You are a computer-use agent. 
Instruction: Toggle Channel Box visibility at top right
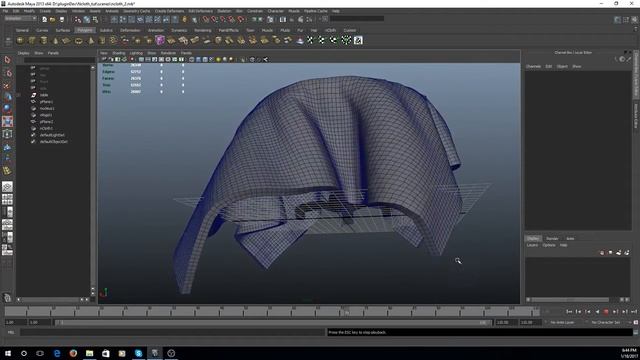tap(634, 20)
